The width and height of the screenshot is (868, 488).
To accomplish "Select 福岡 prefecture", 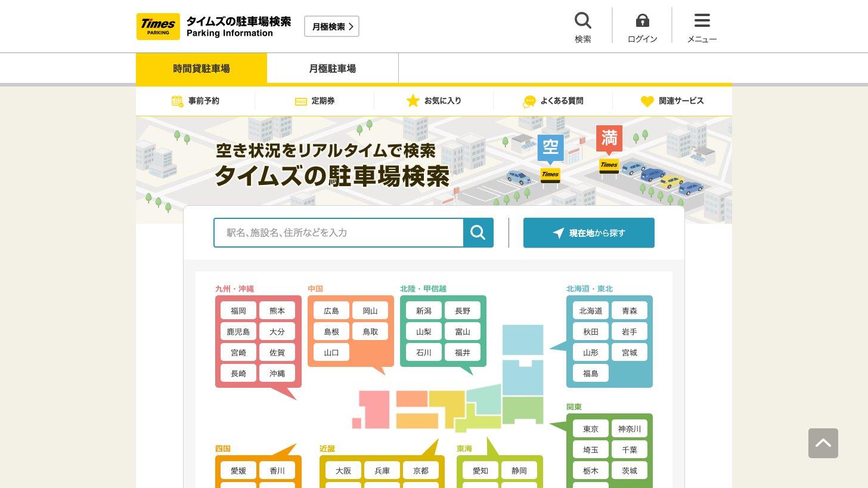I will (x=238, y=311).
